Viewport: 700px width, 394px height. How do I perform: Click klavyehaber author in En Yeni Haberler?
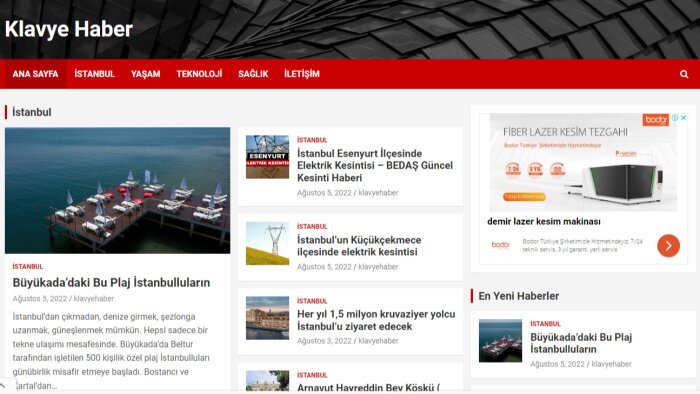pos(611,364)
